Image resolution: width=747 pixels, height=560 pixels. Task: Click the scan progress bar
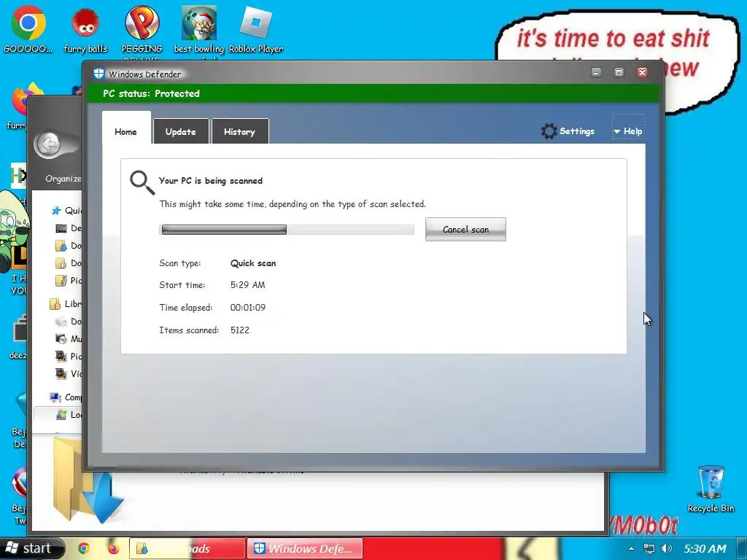pyautogui.click(x=287, y=230)
